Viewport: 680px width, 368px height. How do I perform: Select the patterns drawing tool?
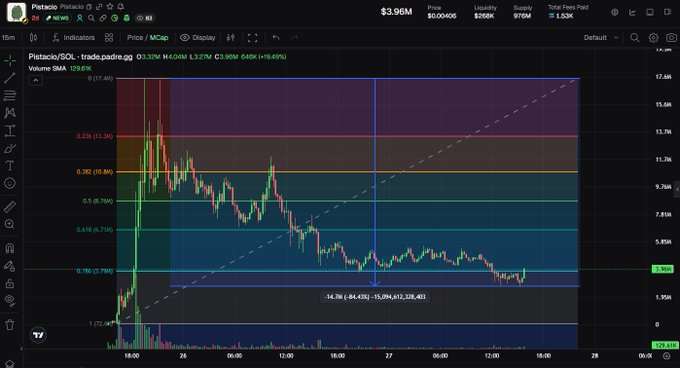(x=10, y=113)
